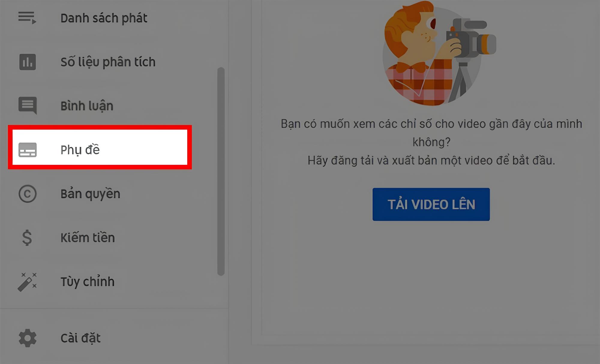Click the comment bubble icon
This screenshot has height=364, width=600.
28,106
